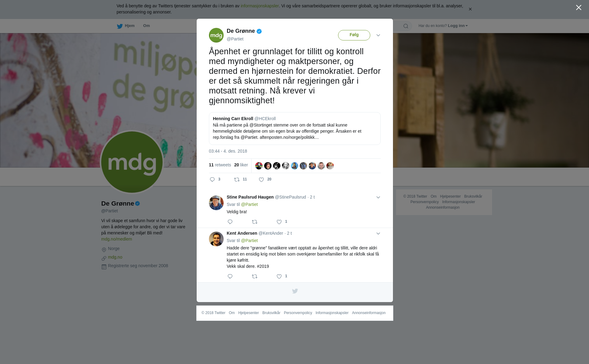
Task: Retweet Kent Andersen's reply
Action: [255, 276]
